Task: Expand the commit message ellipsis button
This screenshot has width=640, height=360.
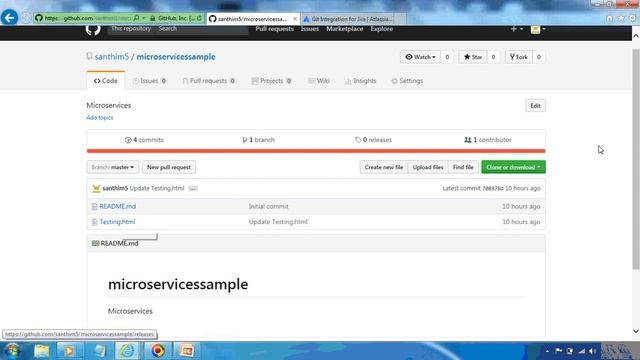Action: coord(193,188)
